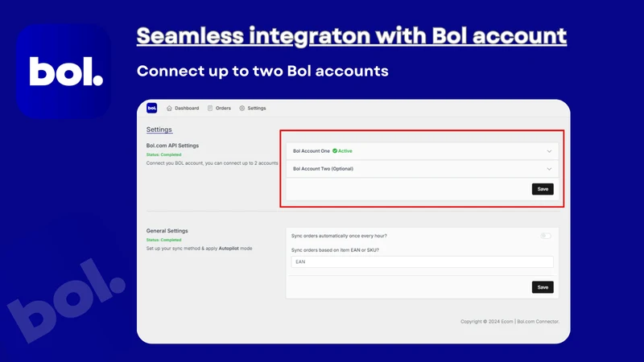Open the EAN or SKU dropdown field
Screen dimensions: 644x362
tap(422, 262)
